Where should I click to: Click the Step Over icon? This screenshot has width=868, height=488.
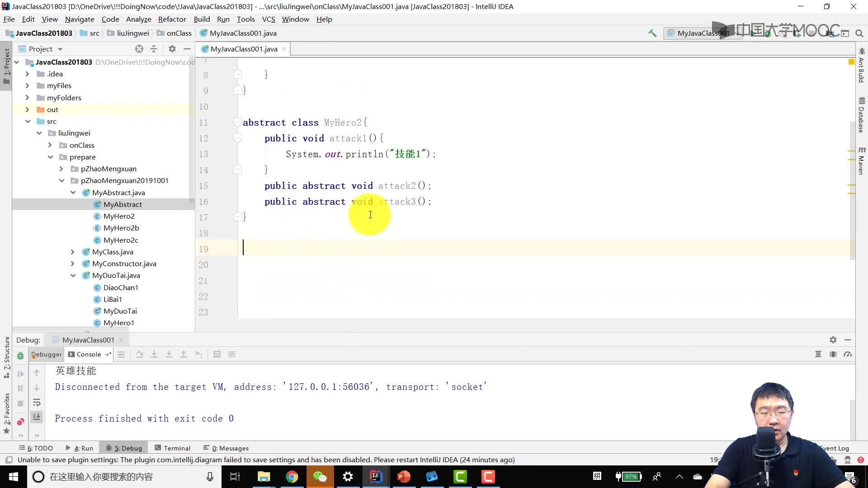[x=139, y=355]
